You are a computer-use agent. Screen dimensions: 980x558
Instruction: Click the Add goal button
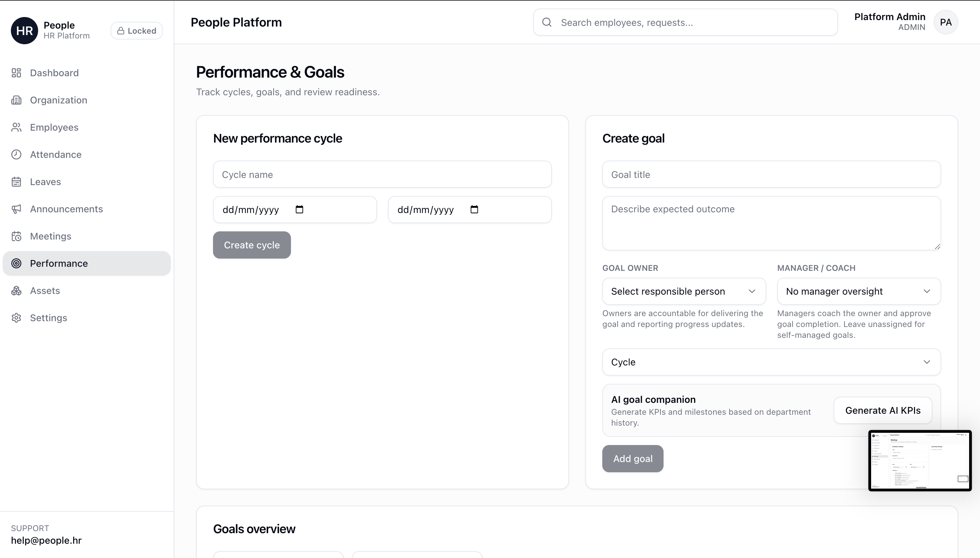[x=632, y=459]
